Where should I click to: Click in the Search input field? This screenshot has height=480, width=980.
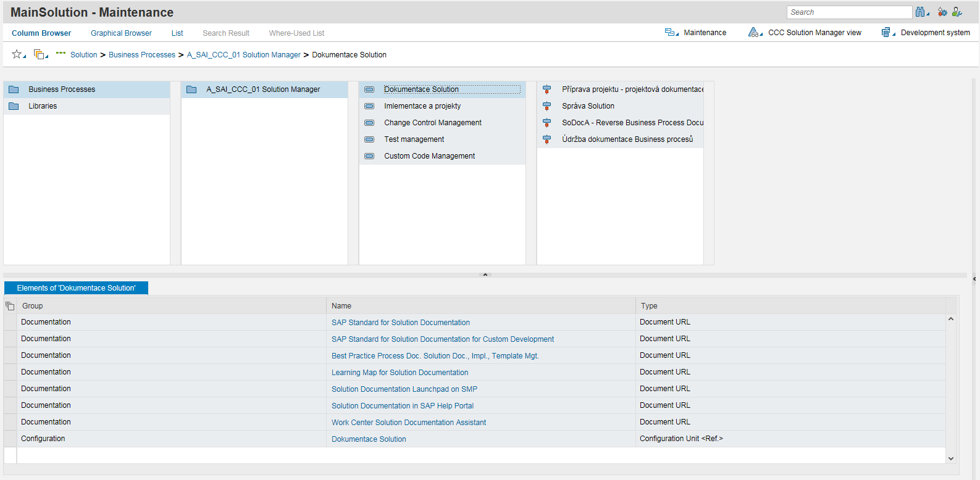[x=849, y=12]
